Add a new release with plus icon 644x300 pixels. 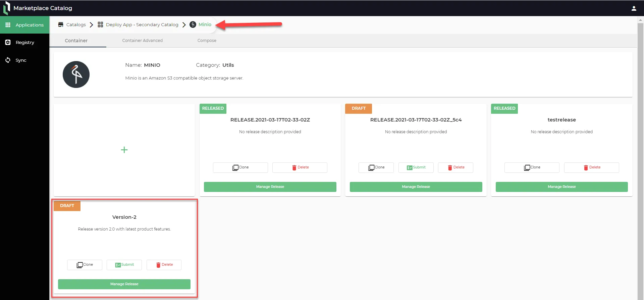124,150
